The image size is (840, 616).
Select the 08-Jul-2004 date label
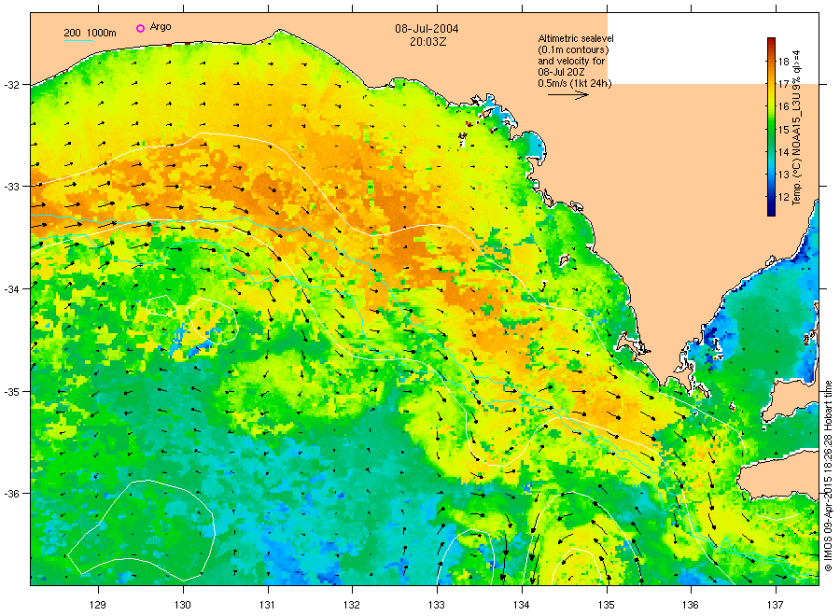(427, 29)
